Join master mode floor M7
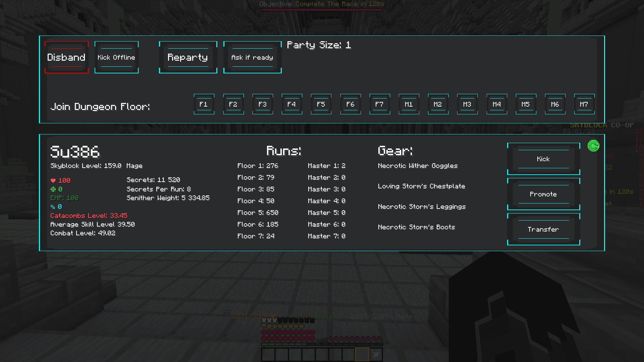 [x=584, y=104]
